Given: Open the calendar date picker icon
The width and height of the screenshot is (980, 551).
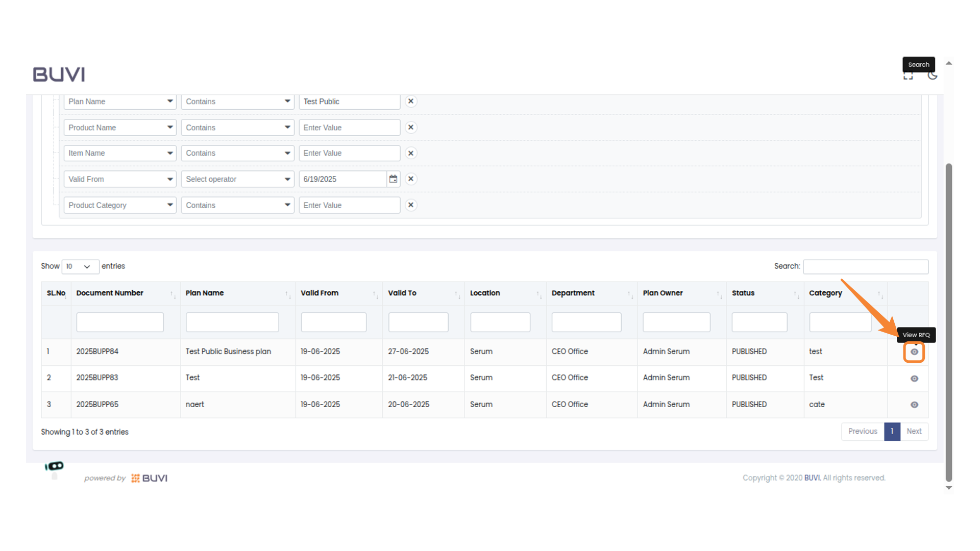Looking at the screenshot, I should 393,179.
